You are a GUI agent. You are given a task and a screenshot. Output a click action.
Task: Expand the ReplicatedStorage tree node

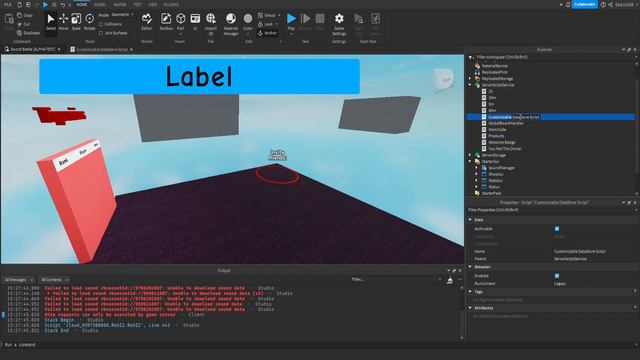tap(470, 78)
